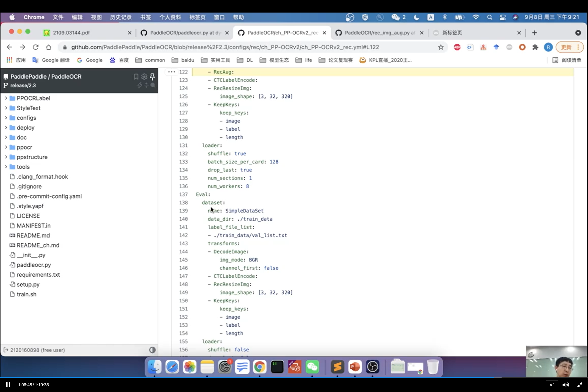Open the AdBlock Plus extension icon
Screen dimensions: 588x392
tap(457, 47)
